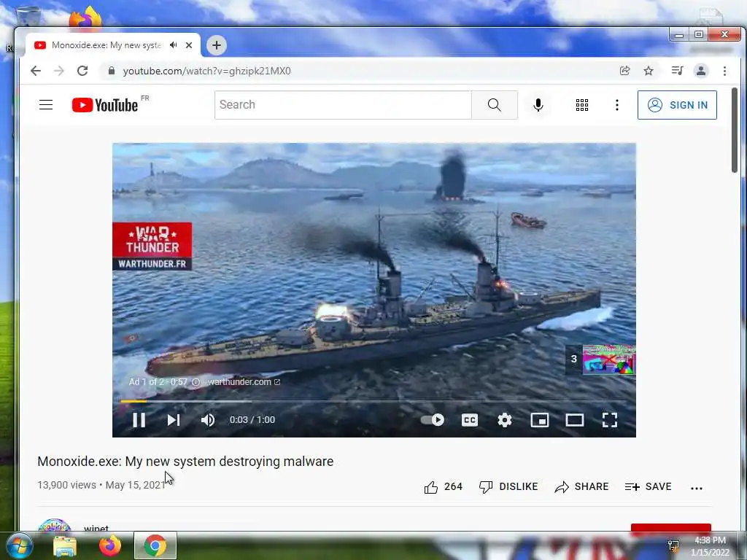Enter full screen mode
Image resolution: width=747 pixels, height=560 pixels.
[610, 419]
